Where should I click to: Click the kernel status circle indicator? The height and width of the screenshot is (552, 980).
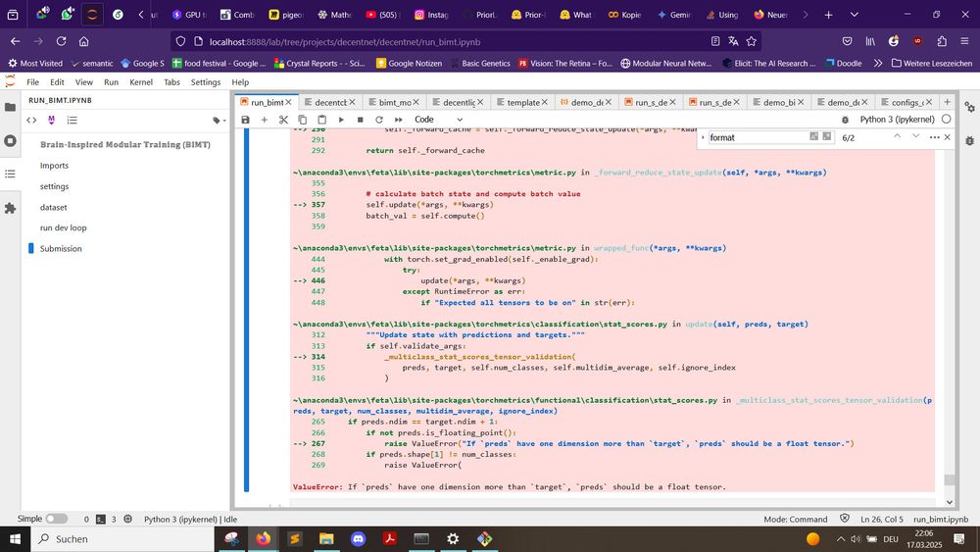click(947, 119)
